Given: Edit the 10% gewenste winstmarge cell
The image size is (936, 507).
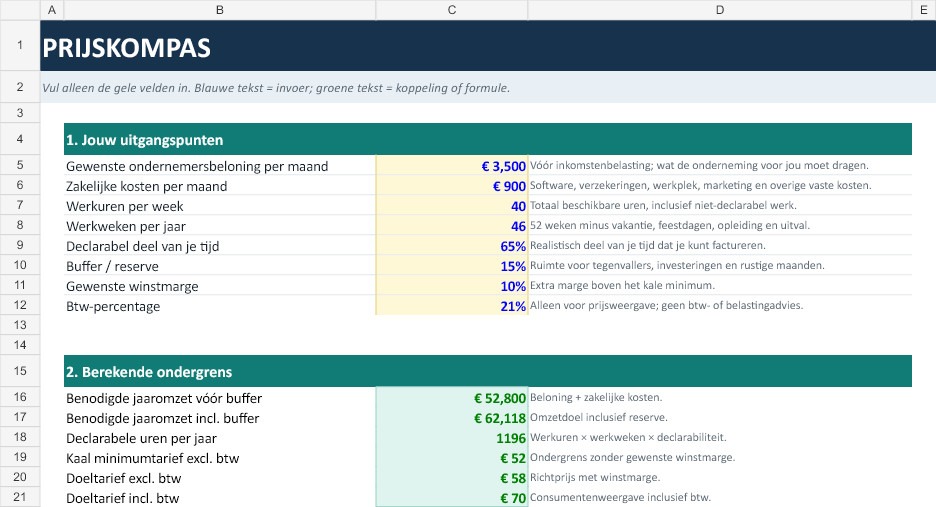Looking at the screenshot, I should pos(452,285).
